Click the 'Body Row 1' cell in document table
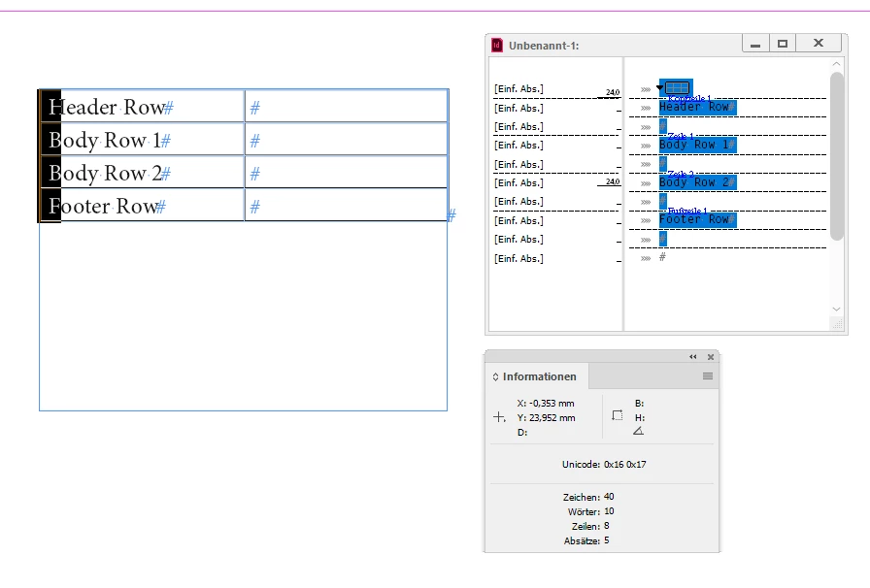 point(142,139)
